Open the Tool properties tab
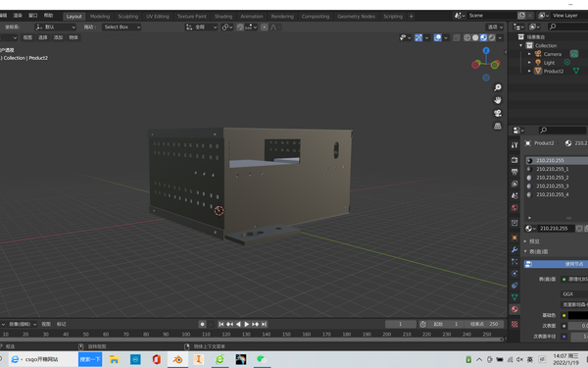Image resolution: width=588 pixels, height=368 pixels. [514, 145]
